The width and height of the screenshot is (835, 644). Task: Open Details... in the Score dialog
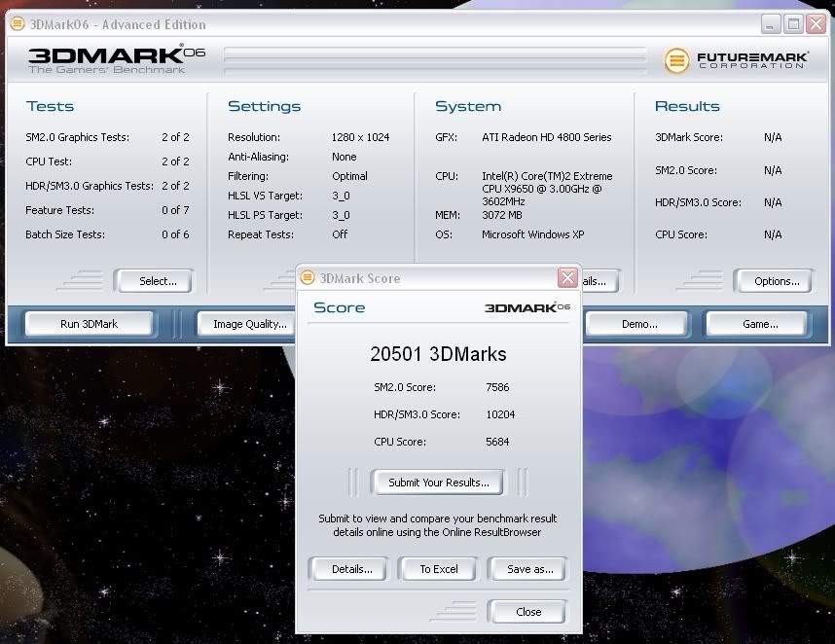pos(351,569)
